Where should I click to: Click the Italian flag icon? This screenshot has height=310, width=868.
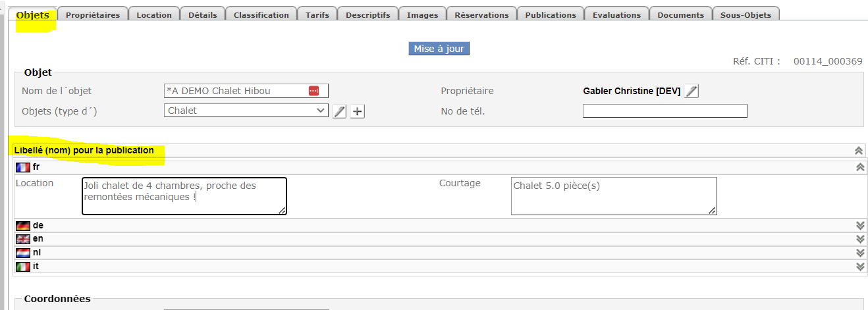[x=23, y=267]
